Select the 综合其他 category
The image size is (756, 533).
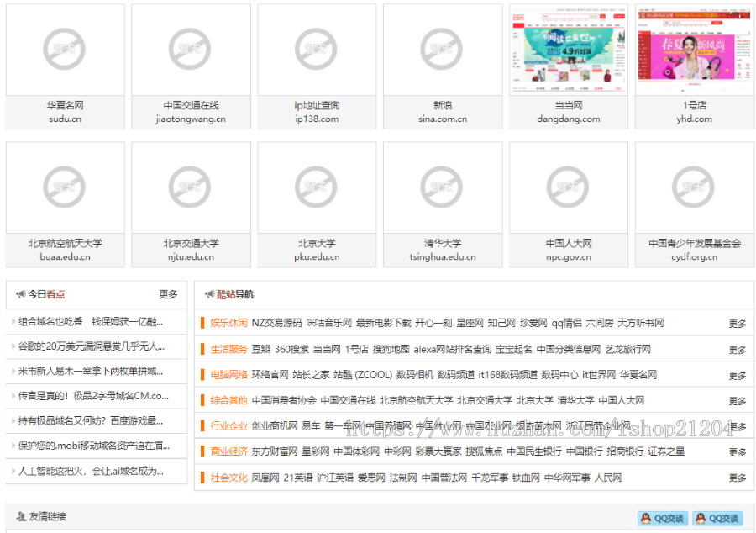[228, 400]
